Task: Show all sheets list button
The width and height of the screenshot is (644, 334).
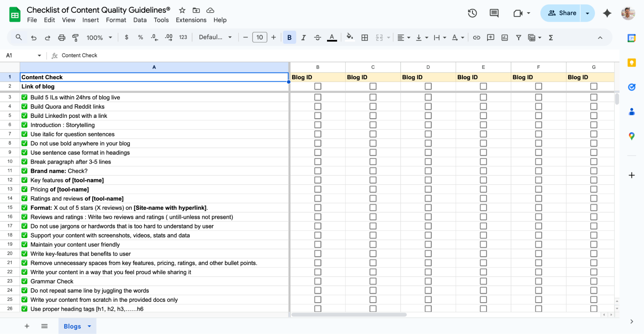Action: [x=44, y=326]
